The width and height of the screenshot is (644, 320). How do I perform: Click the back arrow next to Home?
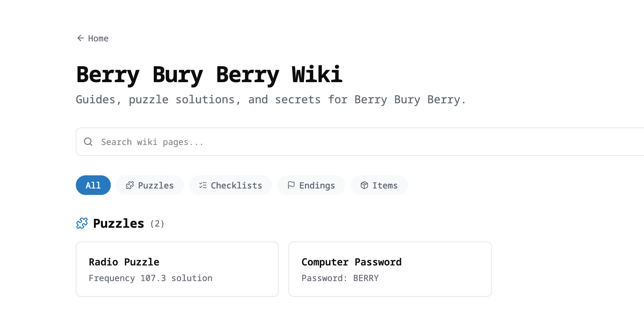tap(80, 38)
